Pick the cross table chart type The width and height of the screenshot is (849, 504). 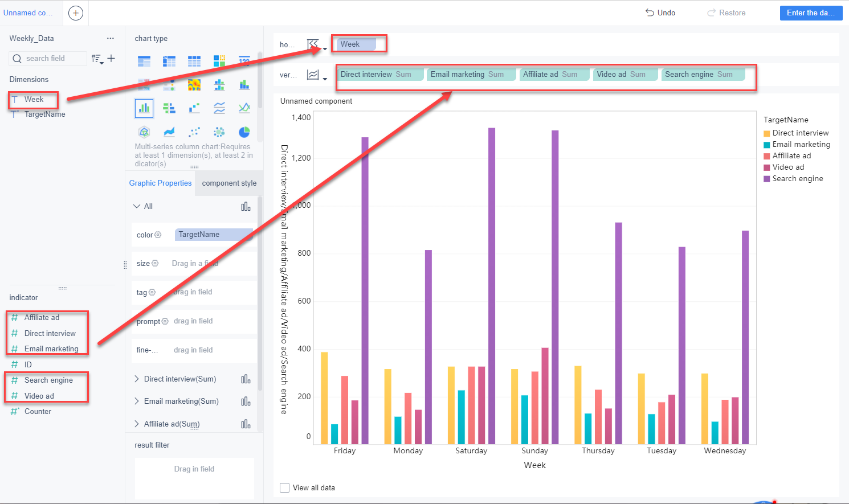(x=169, y=61)
